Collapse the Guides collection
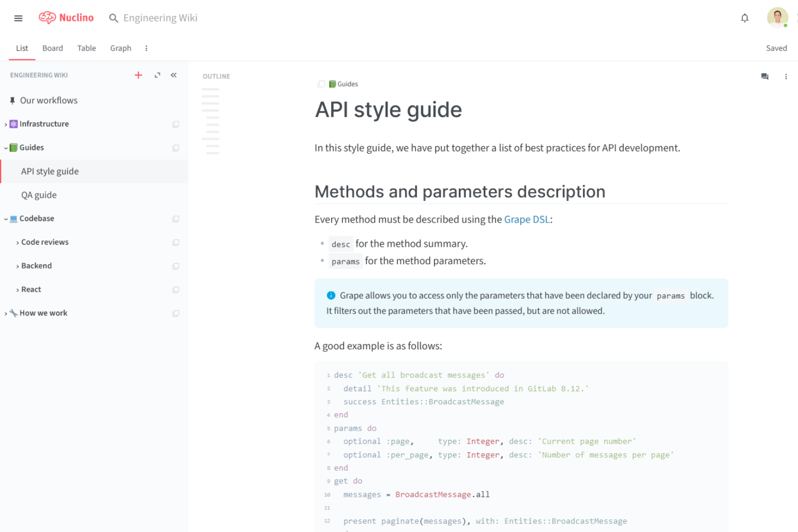Viewport: 798px width, 532px height. (6, 148)
